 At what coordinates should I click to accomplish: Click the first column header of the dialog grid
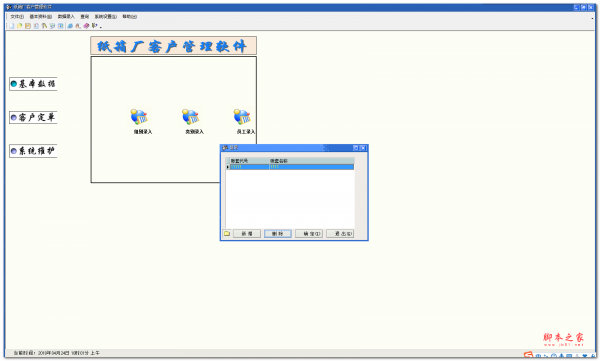tap(249, 161)
